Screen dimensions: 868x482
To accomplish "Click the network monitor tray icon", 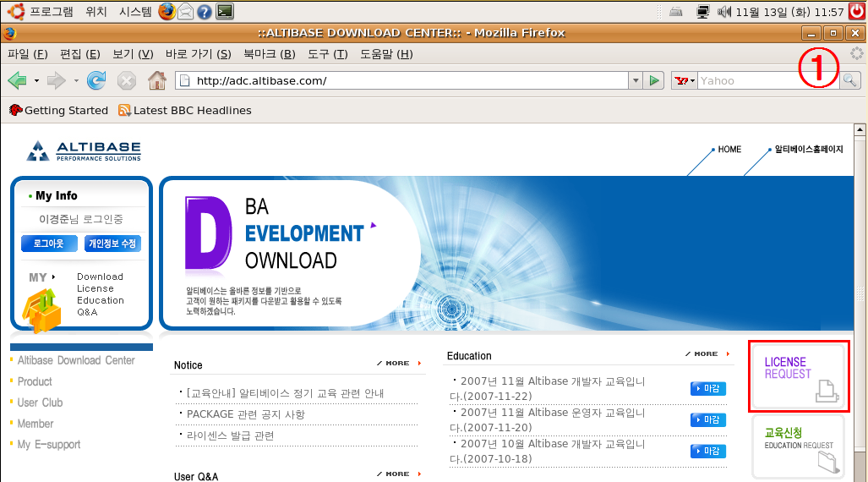I will (x=703, y=12).
